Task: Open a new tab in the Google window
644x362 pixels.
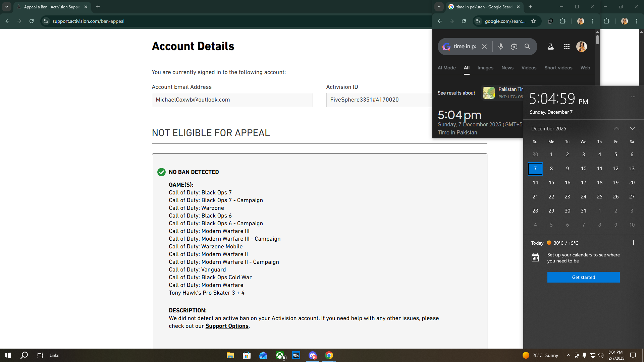Action: (530, 7)
